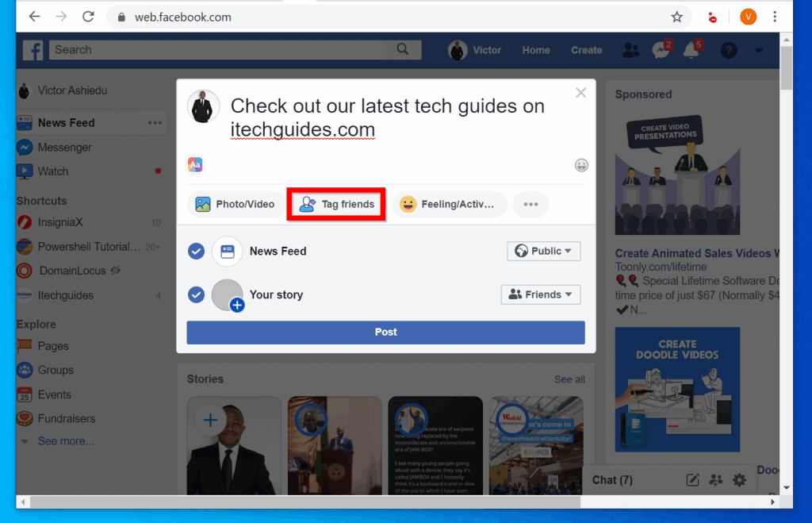Viewport: 812px width, 523px height.
Task: Open the notifications bell icon
Action: [x=691, y=50]
